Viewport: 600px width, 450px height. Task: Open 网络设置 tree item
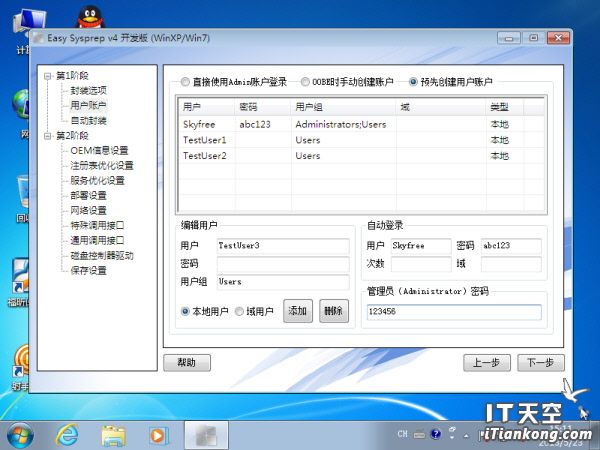point(88,210)
